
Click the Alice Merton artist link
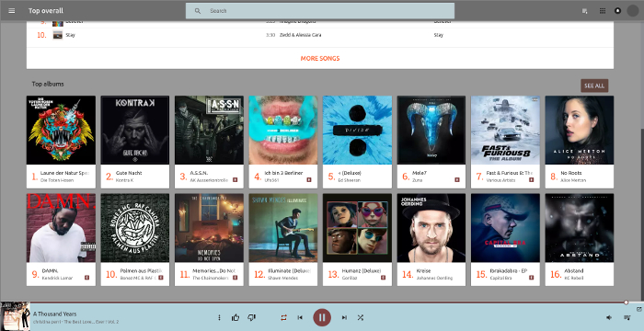[574, 180]
